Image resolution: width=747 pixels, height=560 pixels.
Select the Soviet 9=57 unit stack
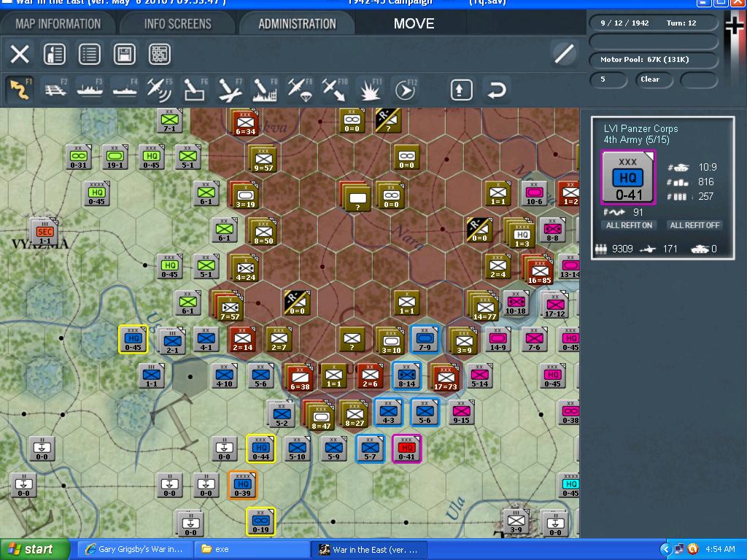pos(263,160)
